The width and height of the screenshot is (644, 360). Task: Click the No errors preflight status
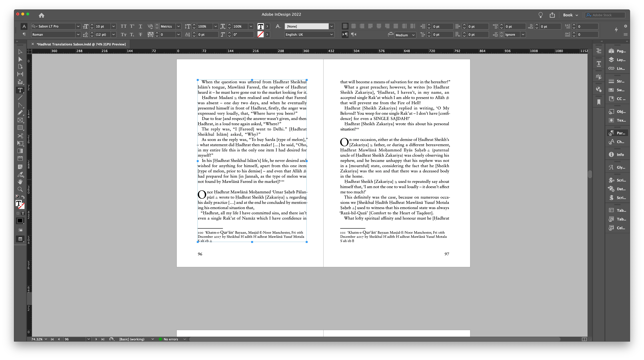click(171, 339)
